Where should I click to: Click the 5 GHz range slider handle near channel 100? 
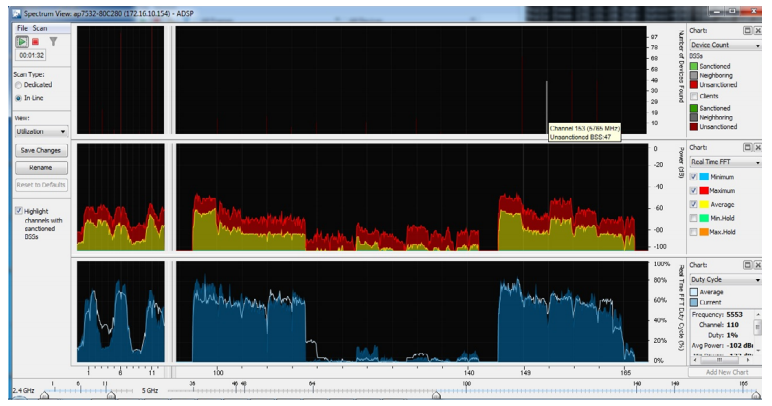click(x=436, y=395)
